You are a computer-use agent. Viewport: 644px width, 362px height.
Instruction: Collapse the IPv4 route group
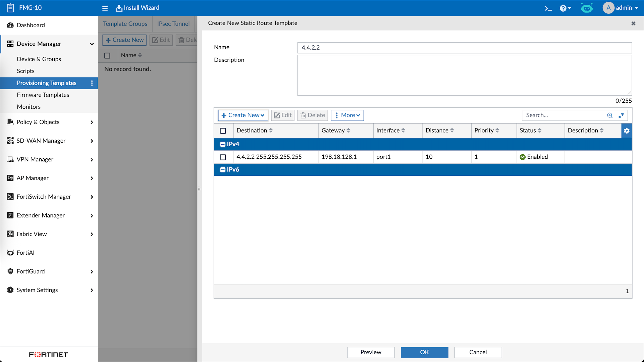[x=223, y=144]
